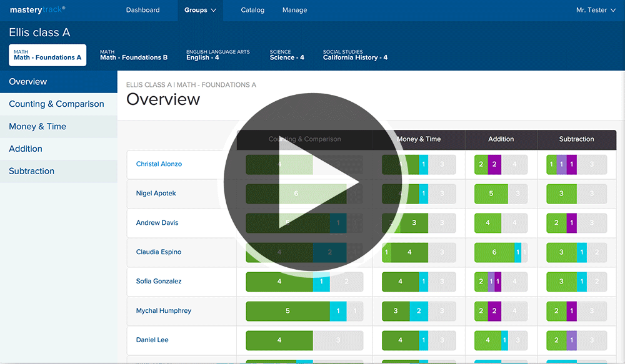The image size is (625, 364).
Task: Open the California History - 4 tab
Action: tap(355, 55)
